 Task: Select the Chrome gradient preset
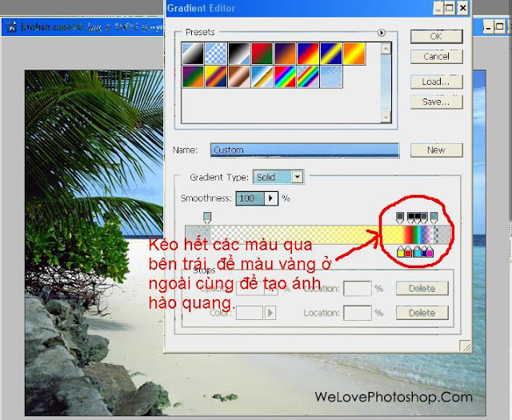click(262, 77)
